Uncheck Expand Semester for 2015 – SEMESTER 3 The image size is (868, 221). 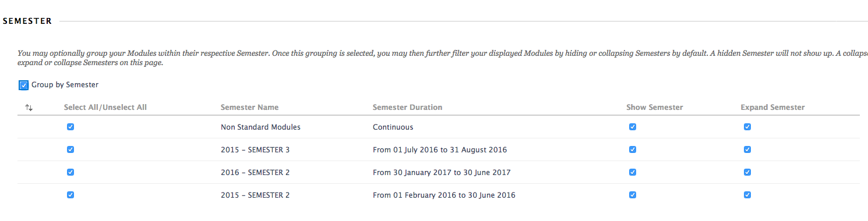tap(747, 149)
